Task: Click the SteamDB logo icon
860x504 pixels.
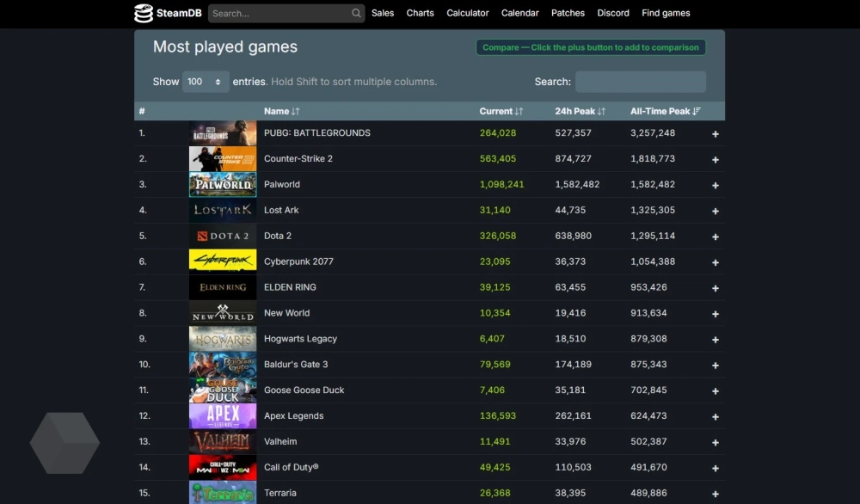Action: [144, 13]
